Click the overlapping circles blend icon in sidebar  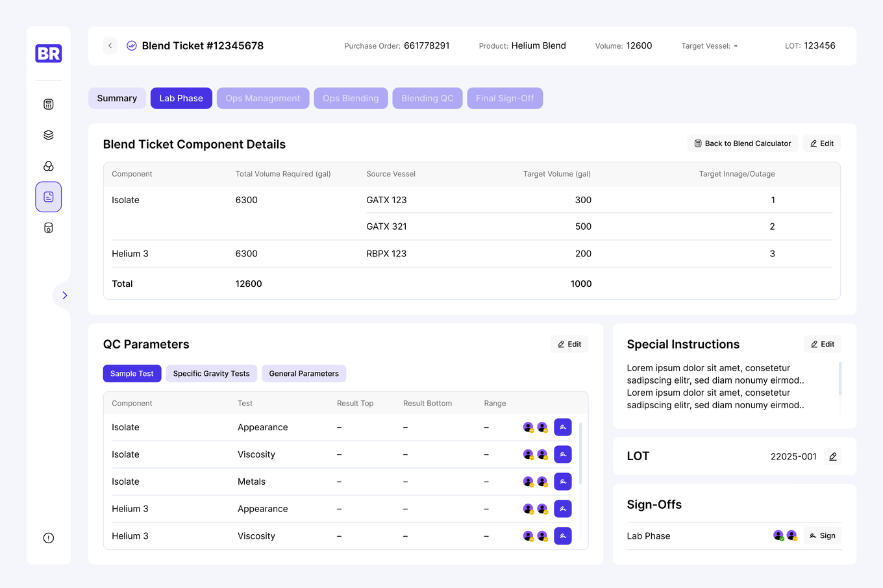(x=48, y=166)
